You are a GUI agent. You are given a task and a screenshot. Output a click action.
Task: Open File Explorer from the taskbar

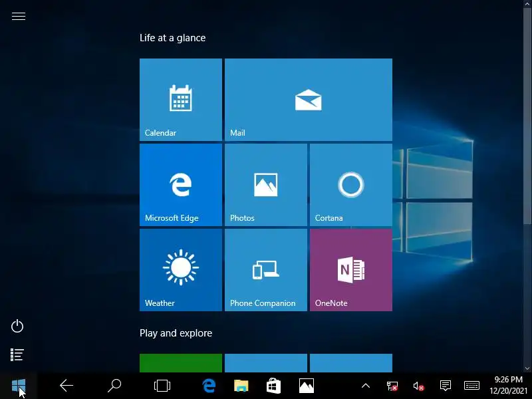pyautogui.click(x=241, y=386)
